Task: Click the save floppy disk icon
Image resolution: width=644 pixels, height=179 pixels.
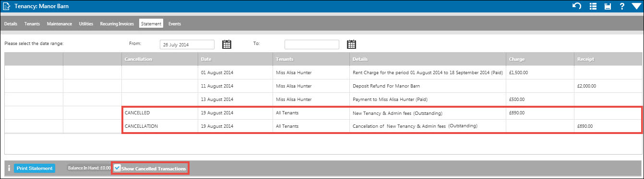Action: (x=608, y=6)
